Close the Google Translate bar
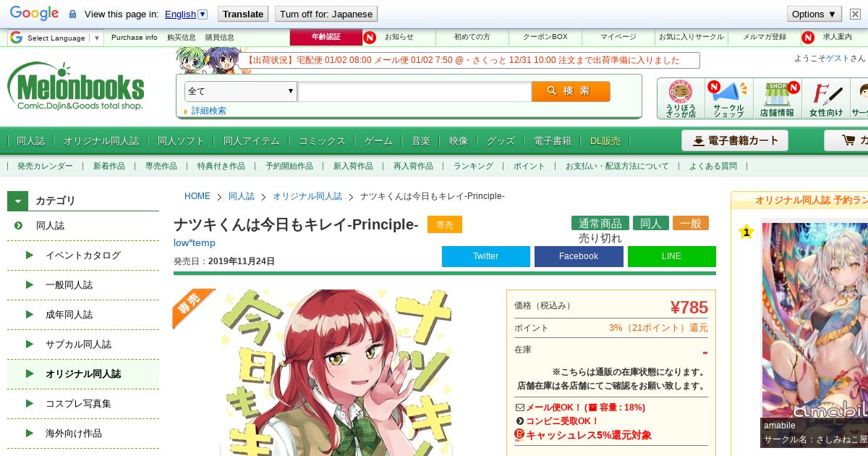Viewport: 868px width, 456px height. pos(855,14)
